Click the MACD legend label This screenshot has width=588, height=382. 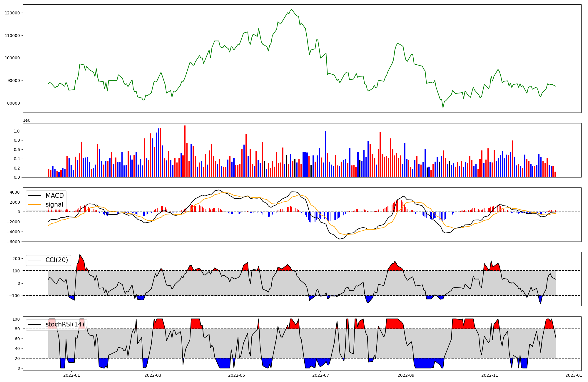click(55, 196)
